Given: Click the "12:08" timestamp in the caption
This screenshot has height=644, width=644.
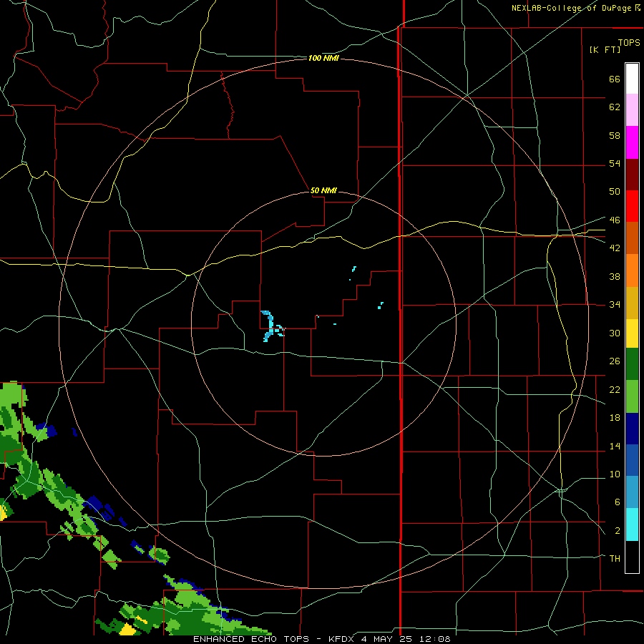Looking at the screenshot, I should coord(436,639).
